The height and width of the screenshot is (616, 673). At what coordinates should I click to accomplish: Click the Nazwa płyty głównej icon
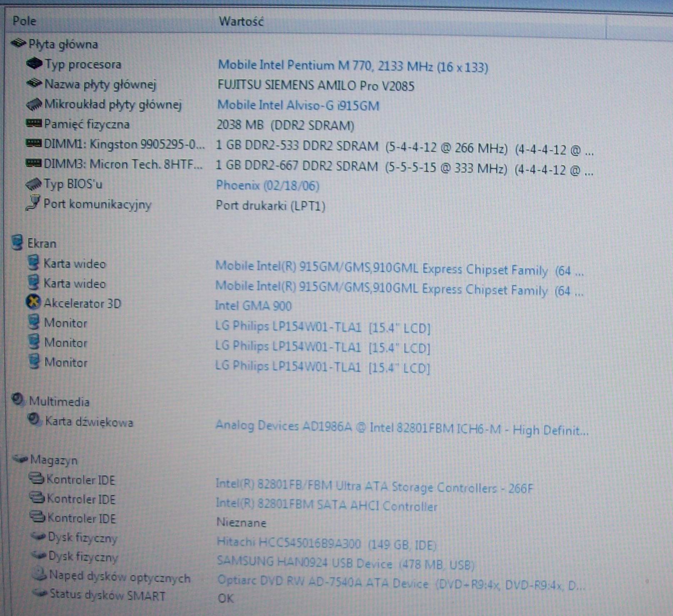34,83
